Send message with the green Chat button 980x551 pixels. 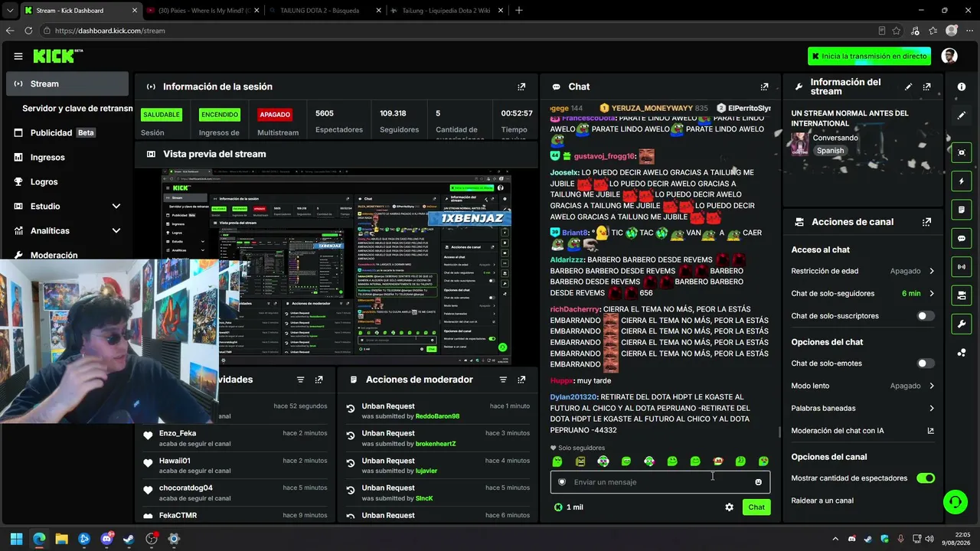(x=756, y=507)
